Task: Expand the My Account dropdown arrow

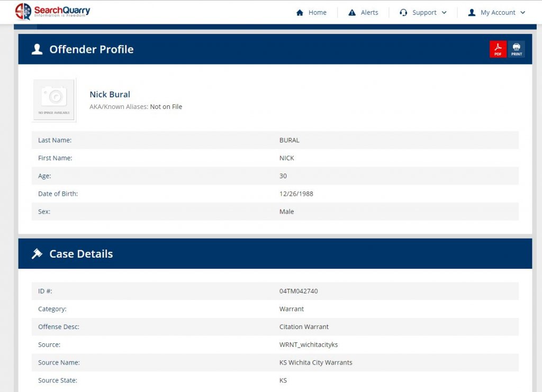Action: 523,13
